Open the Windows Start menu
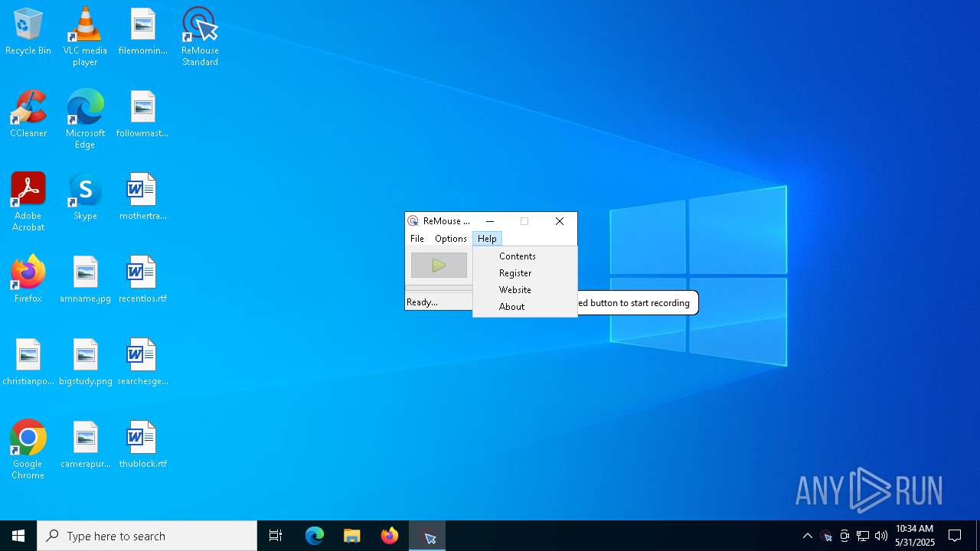Screen dimensions: 980x551 pyautogui.click(x=18, y=536)
